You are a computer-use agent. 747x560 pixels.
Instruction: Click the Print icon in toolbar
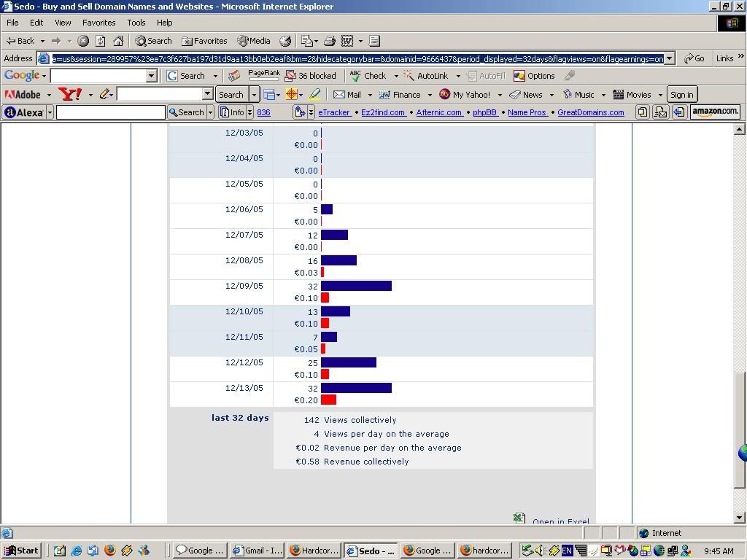tap(329, 41)
